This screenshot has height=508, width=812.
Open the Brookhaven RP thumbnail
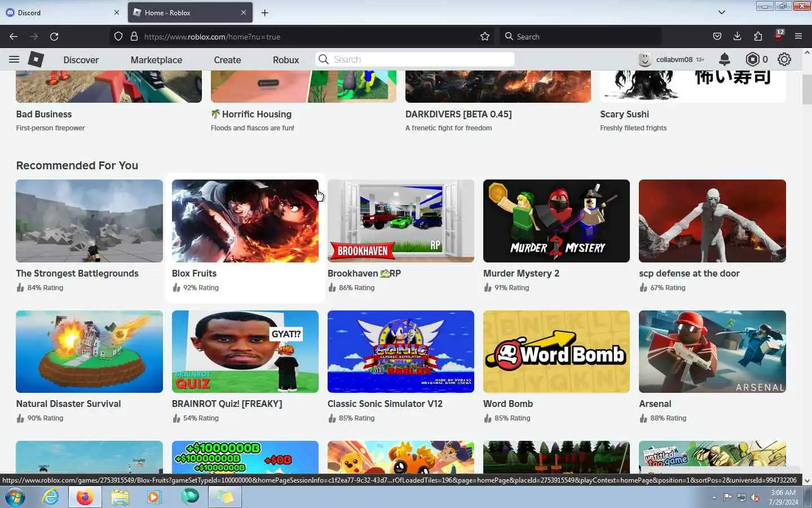[401, 221]
